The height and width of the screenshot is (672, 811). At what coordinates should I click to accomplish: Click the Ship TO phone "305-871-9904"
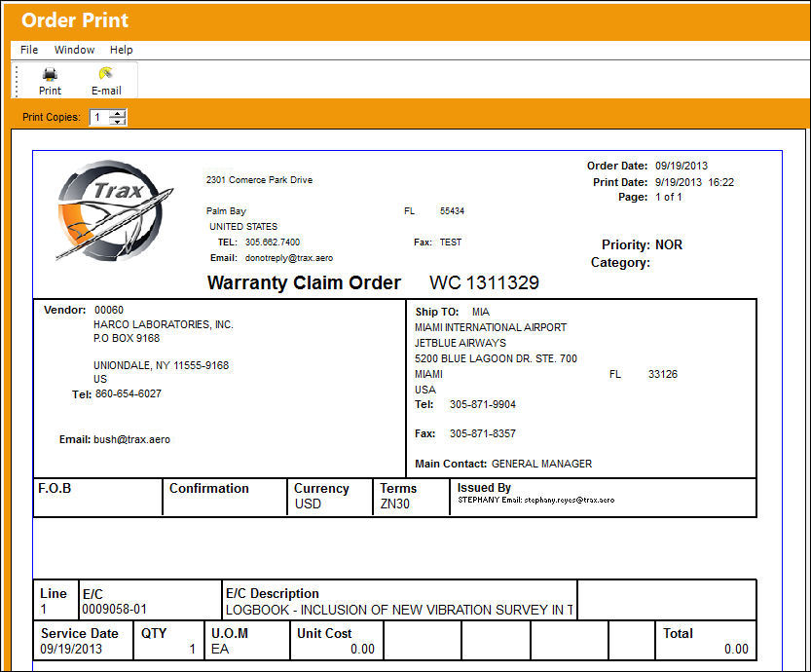[x=483, y=404]
